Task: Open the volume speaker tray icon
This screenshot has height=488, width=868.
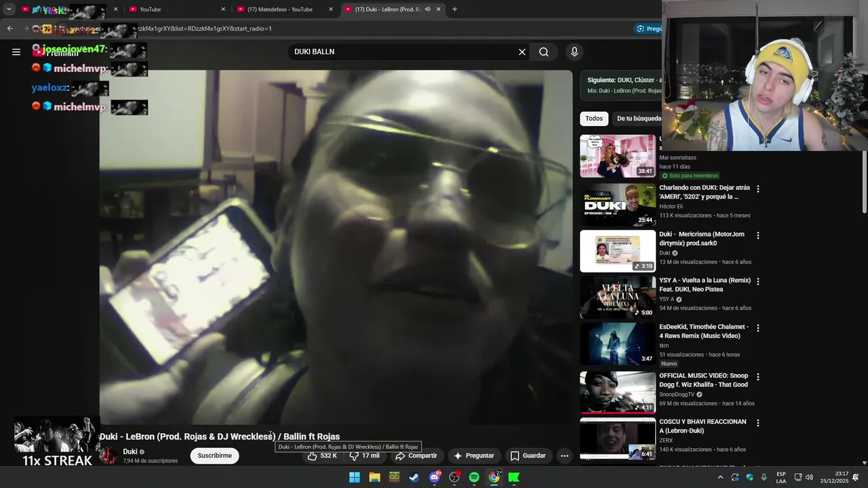Action: click(x=809, y=477)
